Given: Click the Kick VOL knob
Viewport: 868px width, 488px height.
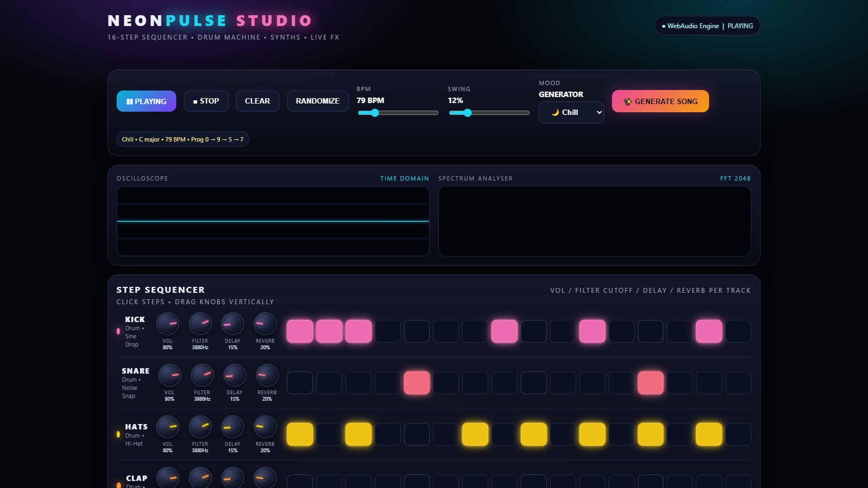Looking at the screenshot, I should pos(168,324).
